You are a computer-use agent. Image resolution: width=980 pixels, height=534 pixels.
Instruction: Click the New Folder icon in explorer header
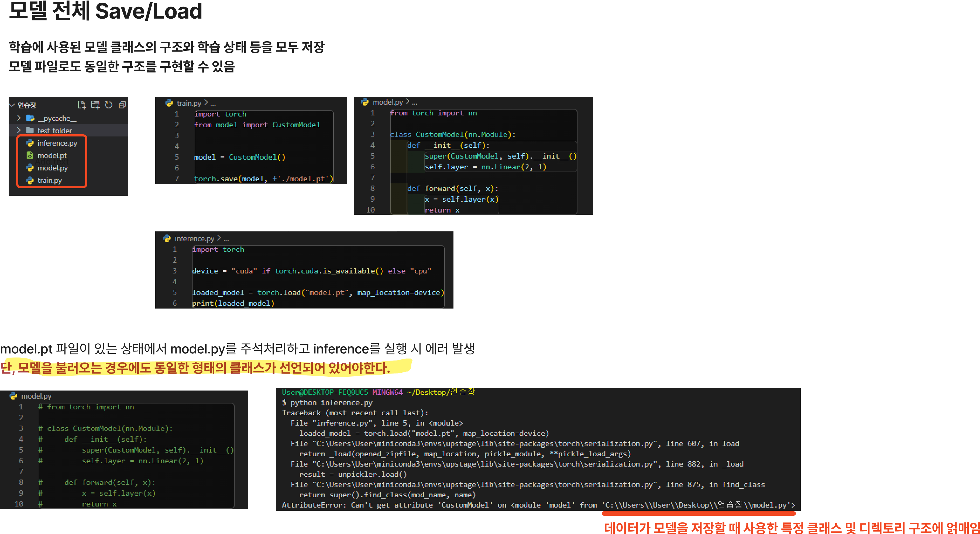point(95,105)
